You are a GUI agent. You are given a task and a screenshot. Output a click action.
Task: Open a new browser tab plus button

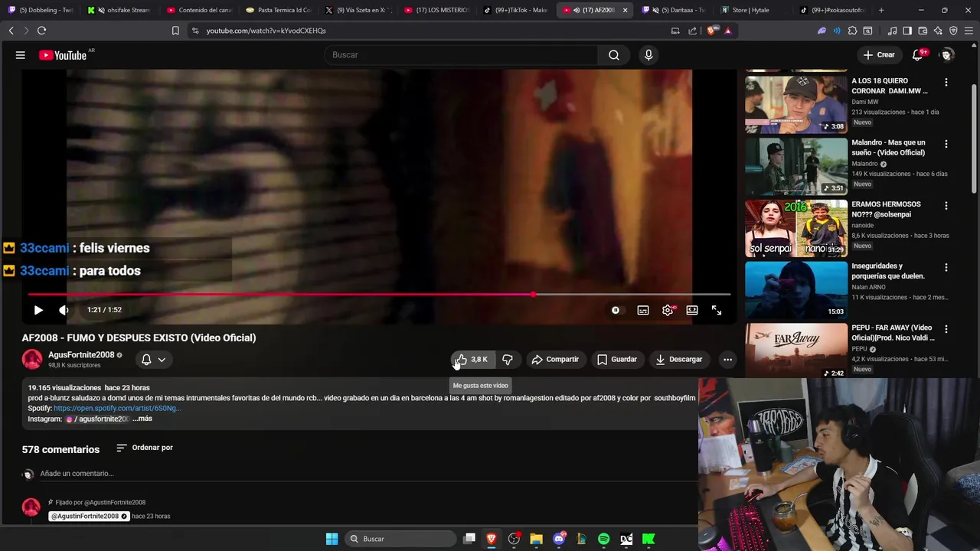click(x=881, y=10)
